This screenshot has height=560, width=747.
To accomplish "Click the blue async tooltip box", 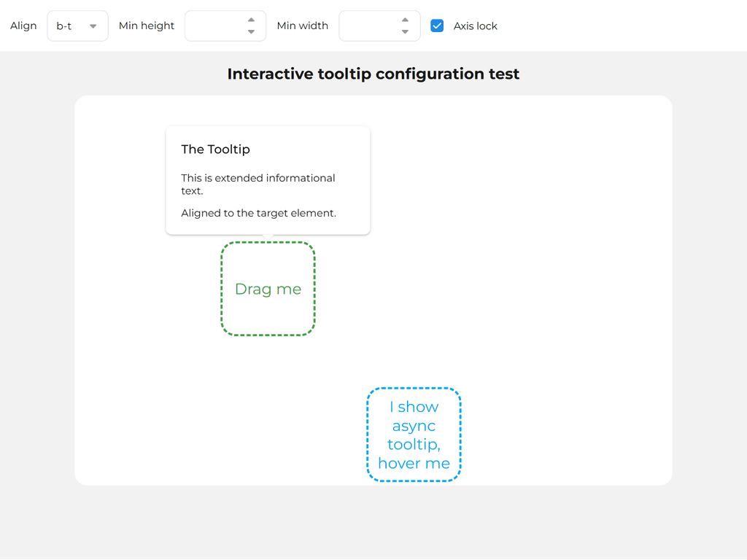I will [414, 435].
